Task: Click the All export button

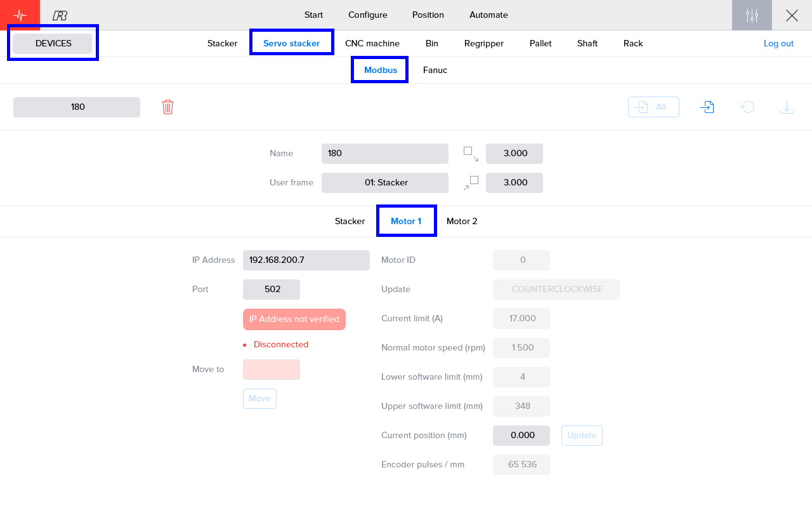Action: click(653, 107)
